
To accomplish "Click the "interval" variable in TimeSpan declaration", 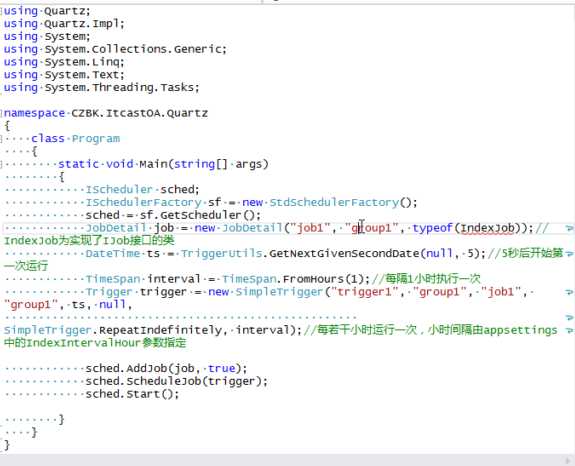I will coord(174,279).
